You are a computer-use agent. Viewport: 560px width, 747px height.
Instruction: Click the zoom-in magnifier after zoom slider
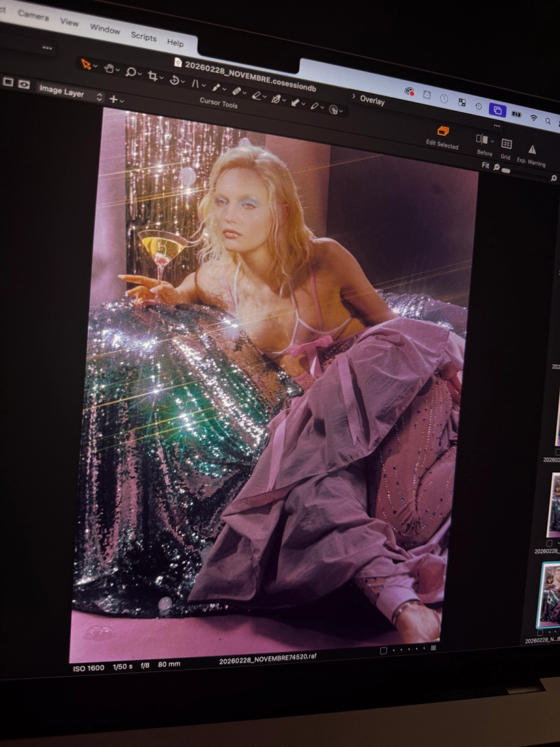click(554, 178)
